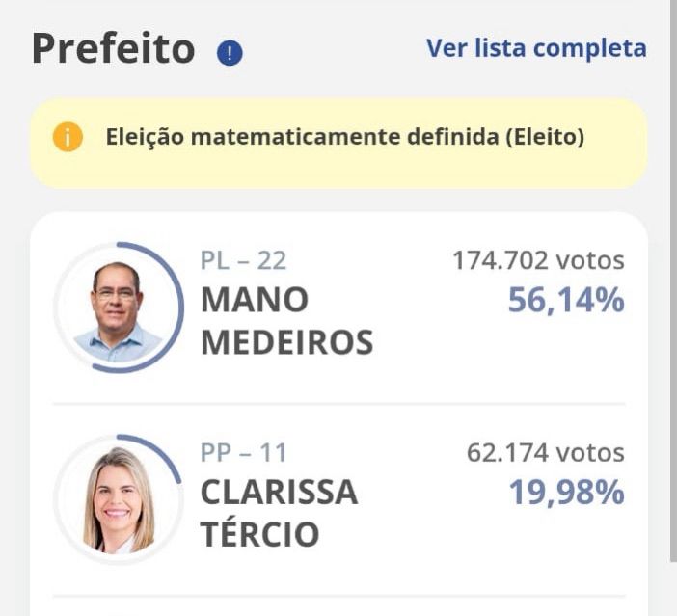
Task: Click the "62.174 votos" vote count
Action: pos(545,452)
